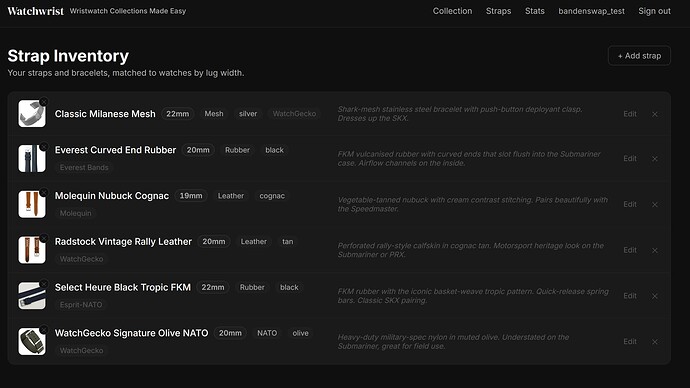Open the Collection page in navigation
The image size is (690, 388).
point(452,11)
